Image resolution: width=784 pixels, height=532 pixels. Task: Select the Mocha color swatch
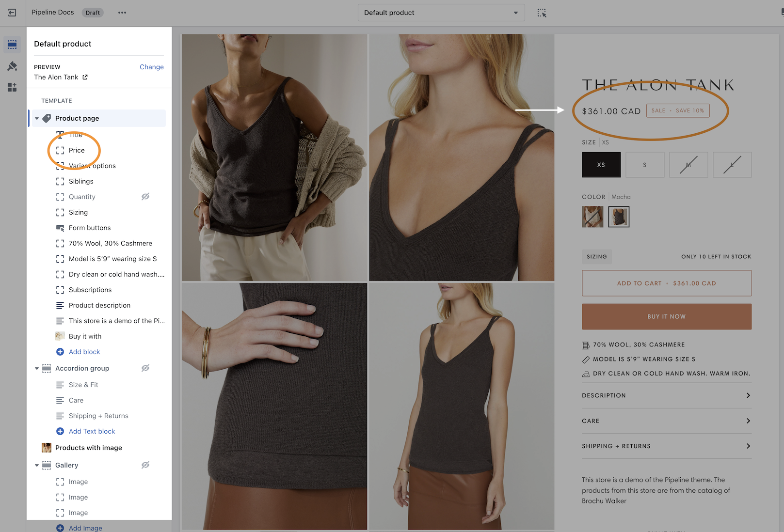(618, 217)
